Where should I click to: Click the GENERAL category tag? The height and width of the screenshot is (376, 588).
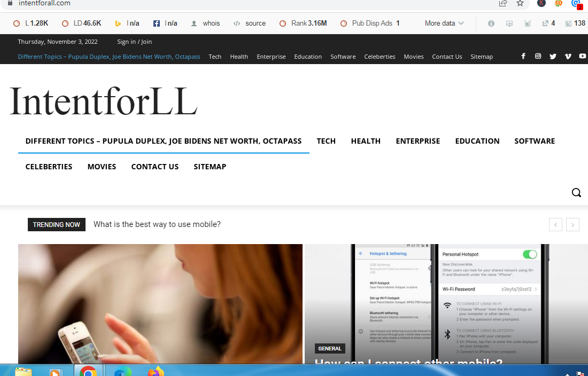tap(330, 349)
